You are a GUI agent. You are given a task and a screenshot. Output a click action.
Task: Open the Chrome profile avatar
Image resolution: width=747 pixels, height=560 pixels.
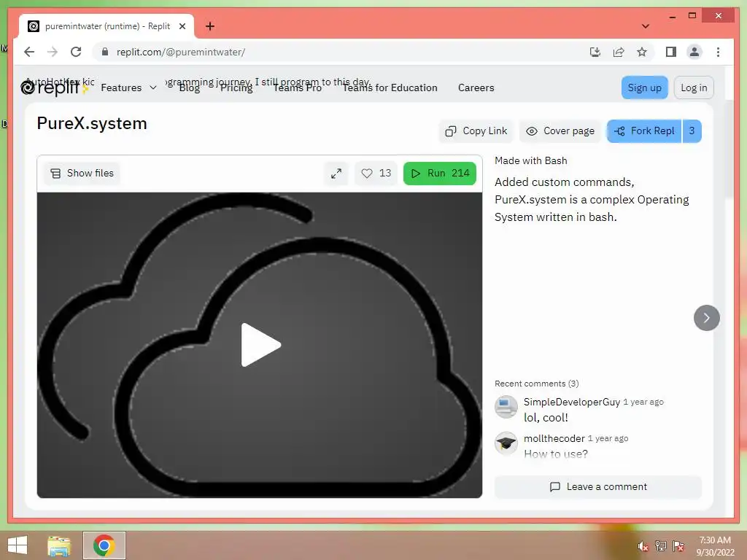[694, 52]
